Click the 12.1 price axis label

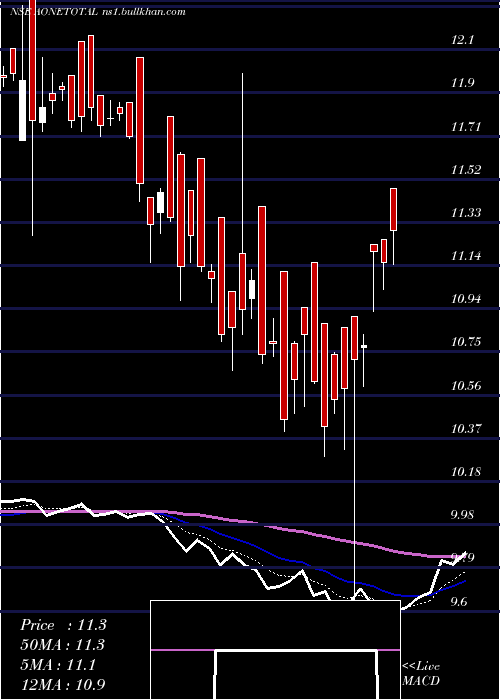(462, 40)
